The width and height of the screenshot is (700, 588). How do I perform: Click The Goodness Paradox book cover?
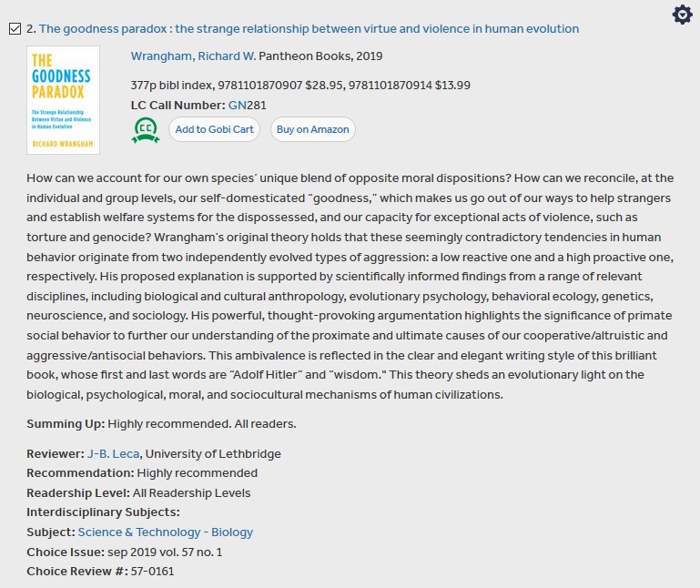(64, 100)
